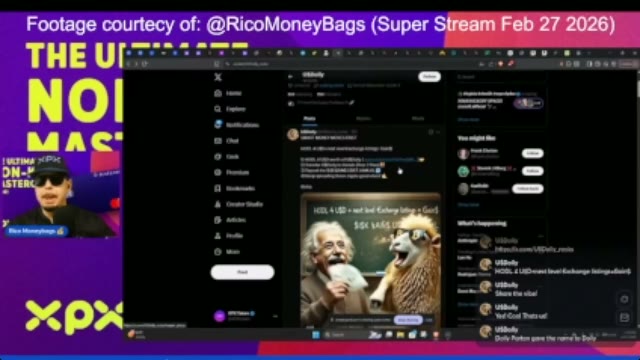Open the More circle icon
Screen dimensions: 640x360
point(218,252)
